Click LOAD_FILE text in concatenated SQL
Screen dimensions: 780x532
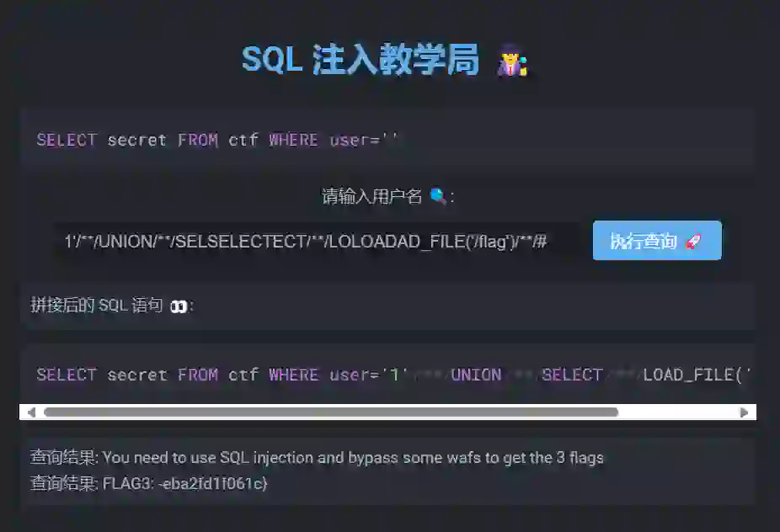click(x=688, y=375)
